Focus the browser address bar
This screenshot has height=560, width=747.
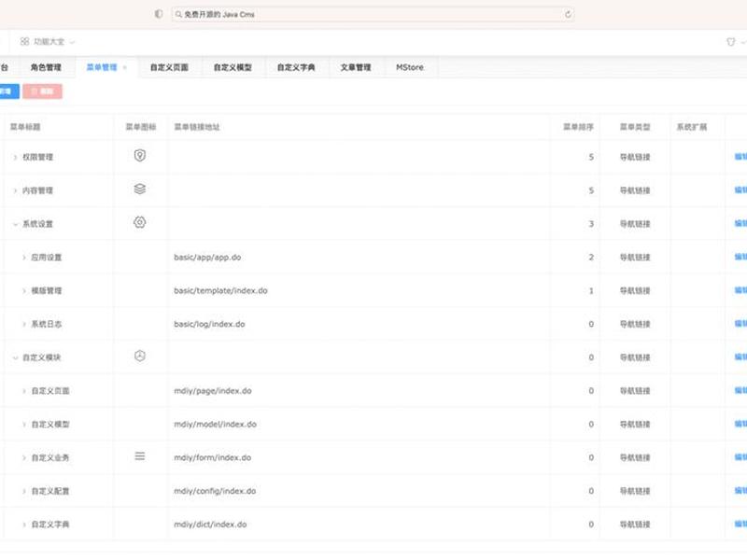[x=373, y=14]
